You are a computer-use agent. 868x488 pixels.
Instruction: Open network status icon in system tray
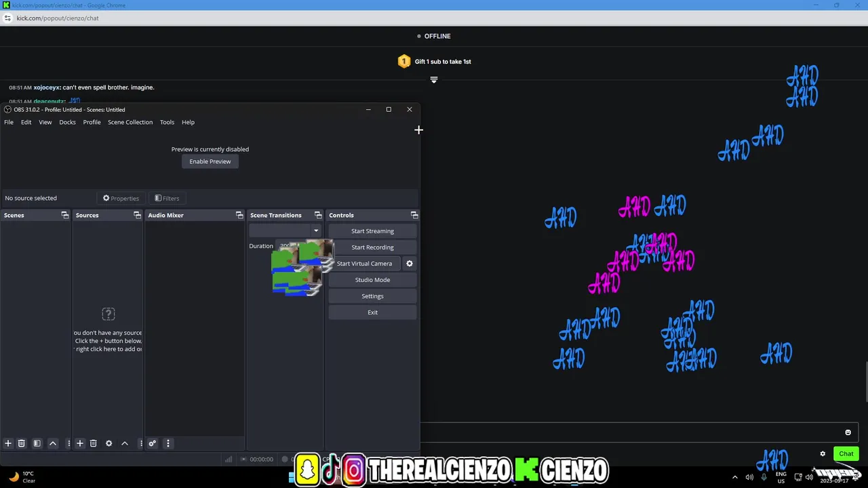coord(798,477)
